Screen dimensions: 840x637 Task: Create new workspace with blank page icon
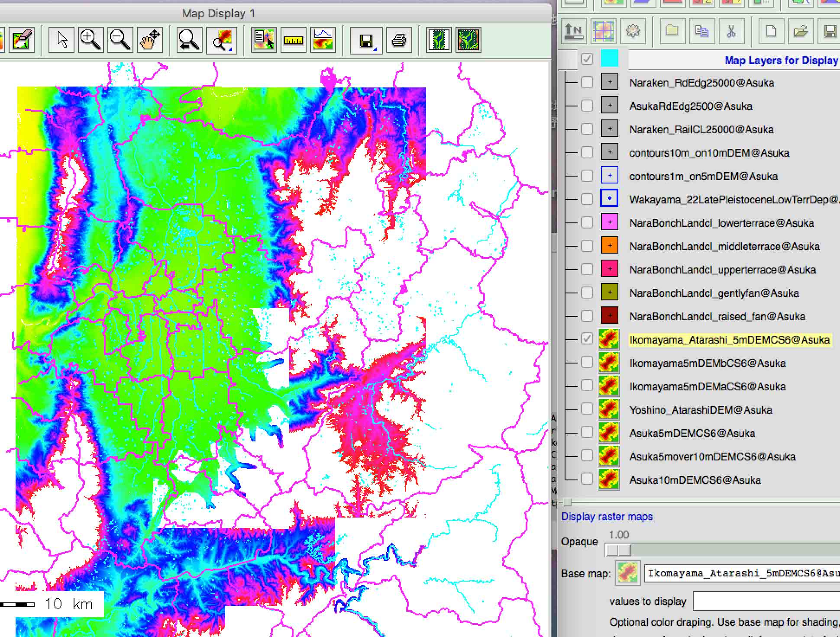[771, 31]
